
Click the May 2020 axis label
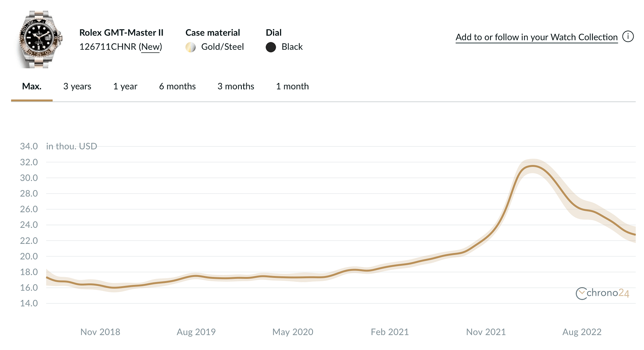(293, 332)
